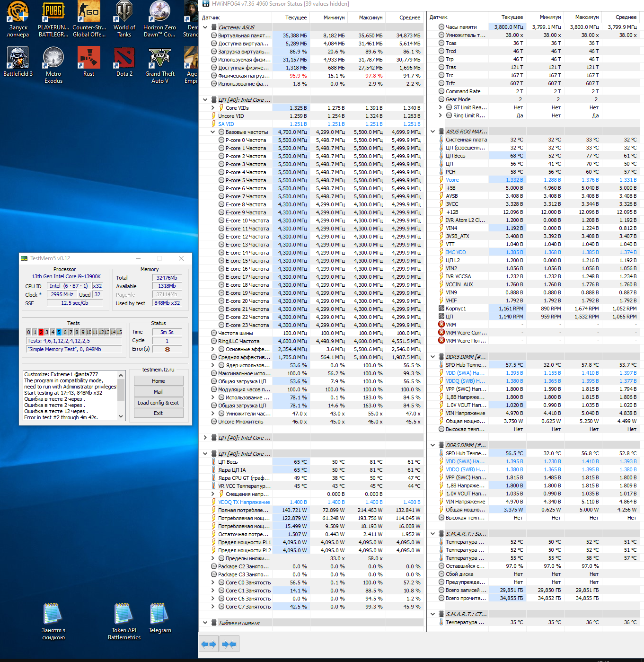
Task: Select the VRM Vcore Curr... row
Action: click(x=534, y=333)
